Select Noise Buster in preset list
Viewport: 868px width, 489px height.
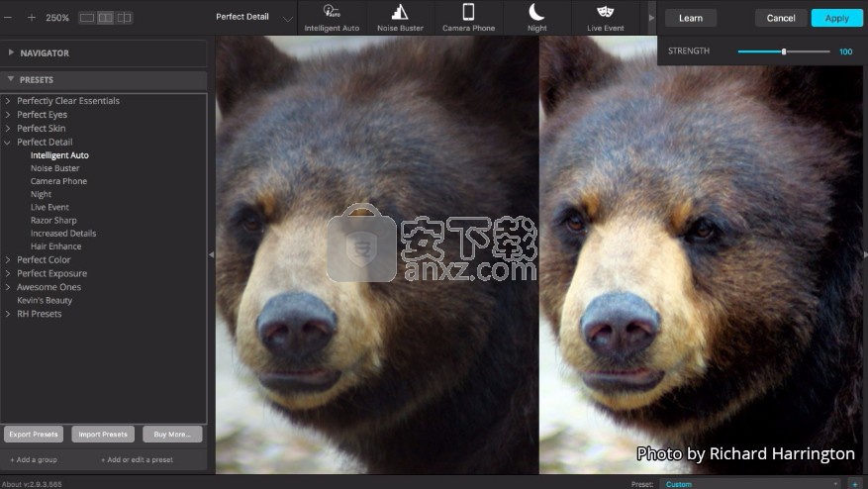(54, 168)
